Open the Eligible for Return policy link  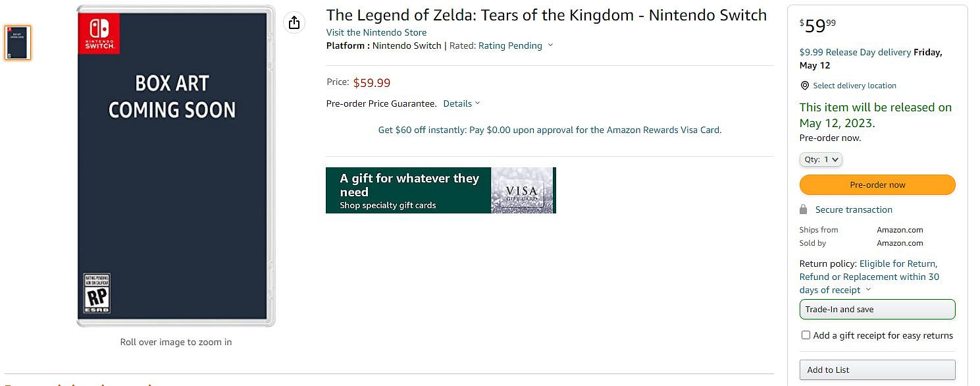pos(898,263)
